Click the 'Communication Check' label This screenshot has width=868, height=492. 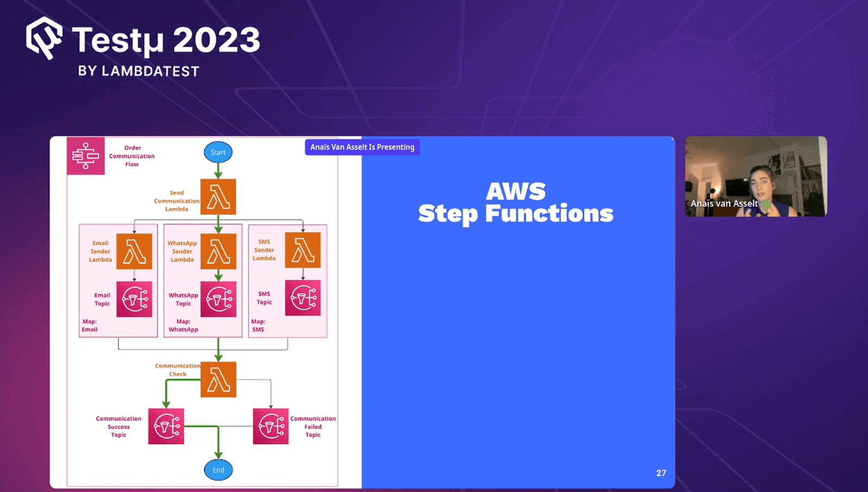[x=177, y=370]
